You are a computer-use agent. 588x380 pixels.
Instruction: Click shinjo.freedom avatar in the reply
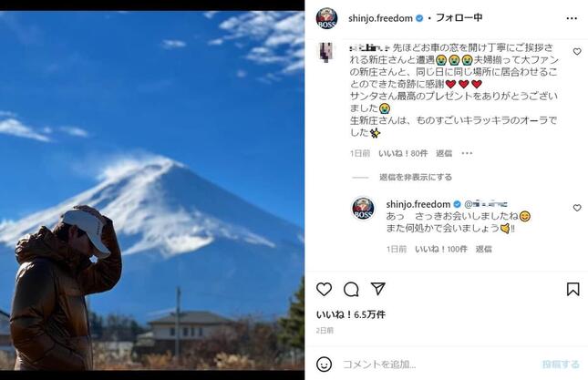(363, 209)
